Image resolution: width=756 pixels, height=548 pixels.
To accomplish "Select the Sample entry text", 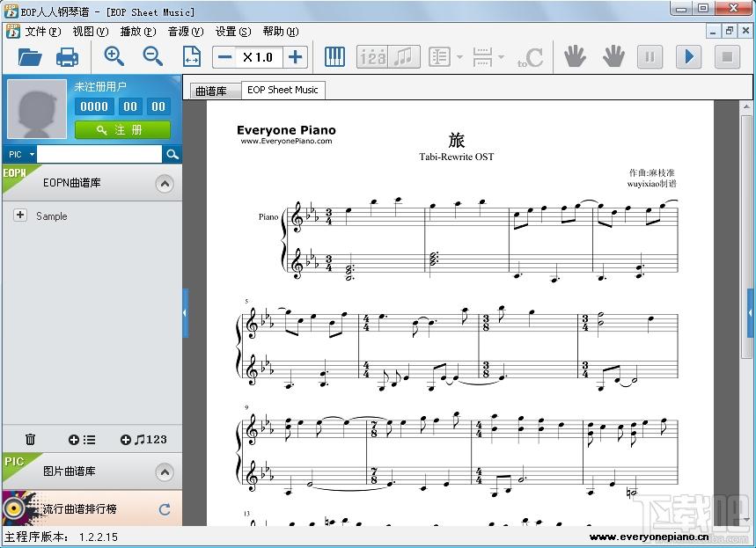I will tap(52, 216).
